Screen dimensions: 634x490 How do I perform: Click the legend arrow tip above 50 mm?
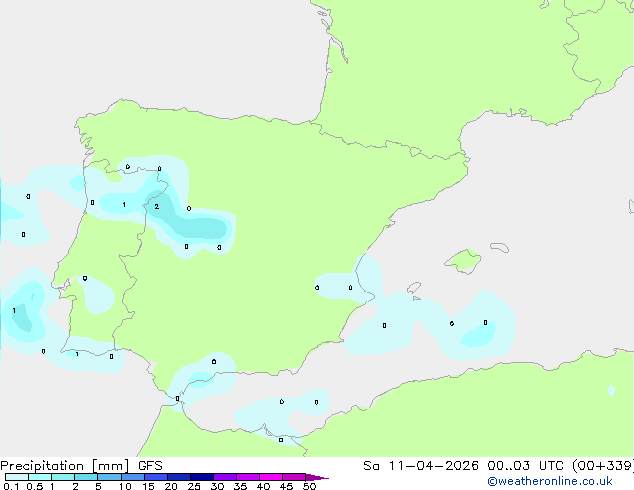(317, 477)
